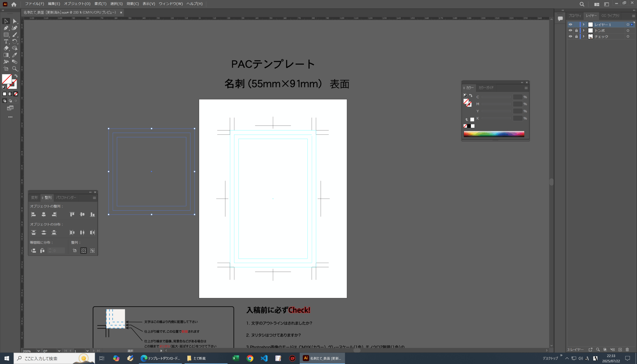The height and width of the screenshot is (364, 637).
Task: Switch to the パスファインダー tab
Action: click(x=66, y=198)
